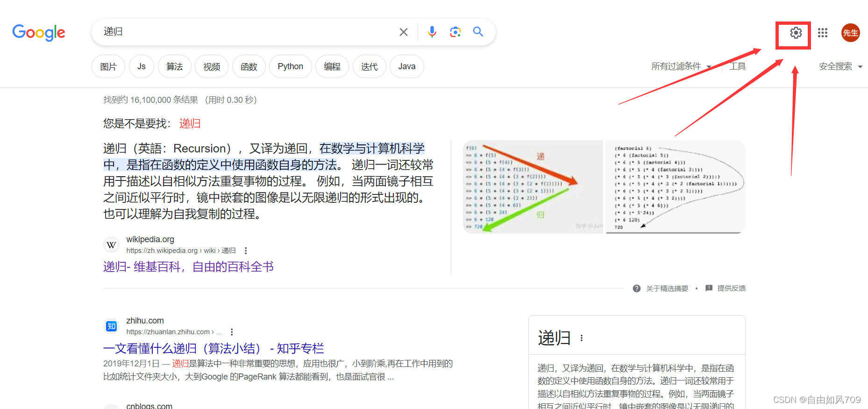Viewport: 868px width, 409px height.
Task: Click 关于精选摘要 link
Action: (x=667, y=288)
